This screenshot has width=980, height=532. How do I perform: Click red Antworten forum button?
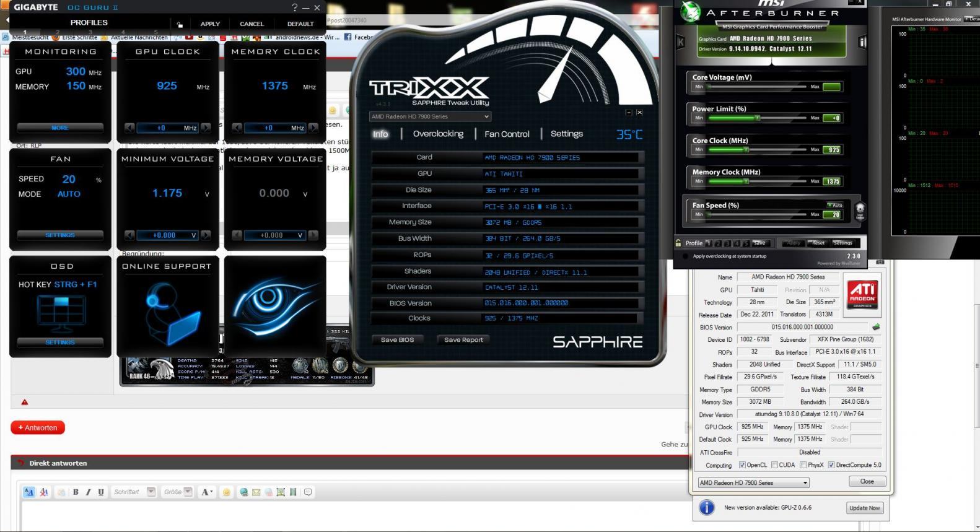point(38,427)
